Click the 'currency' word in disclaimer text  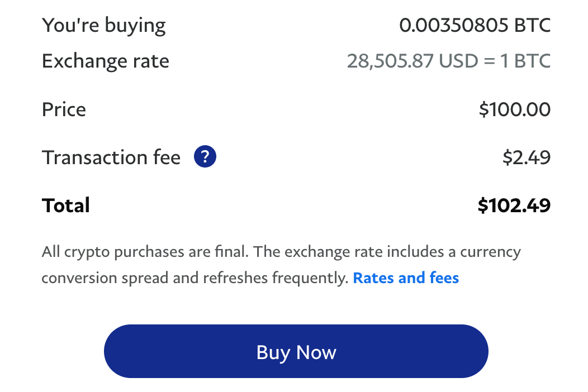pos(490,252)
